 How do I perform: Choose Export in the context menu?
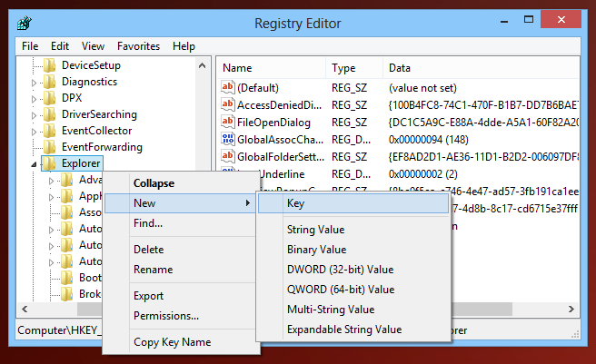180,296
